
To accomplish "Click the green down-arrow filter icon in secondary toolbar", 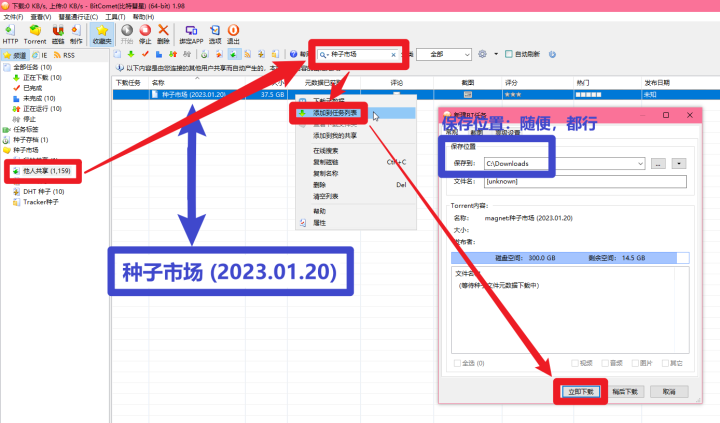I will (x=131, y=54).
